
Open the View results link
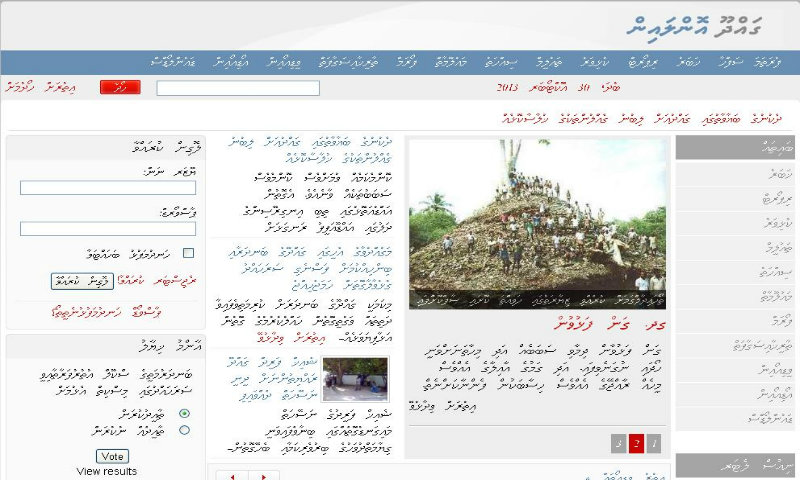[x=107, y=471]
